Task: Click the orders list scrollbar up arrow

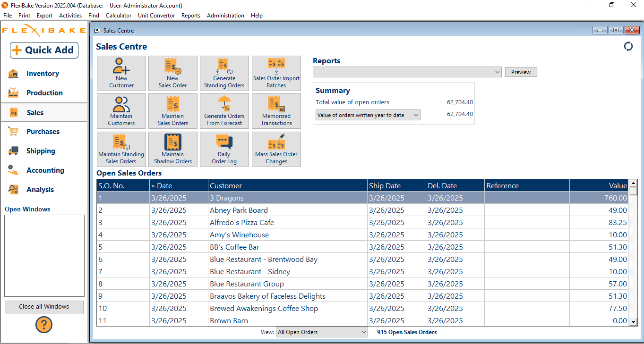Action: [634, 183]
